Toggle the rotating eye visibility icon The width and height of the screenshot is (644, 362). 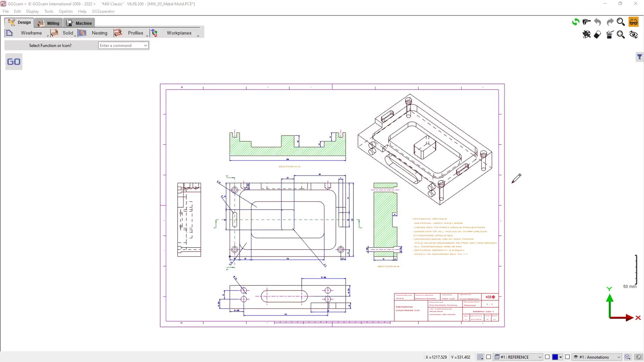point(634,35)
